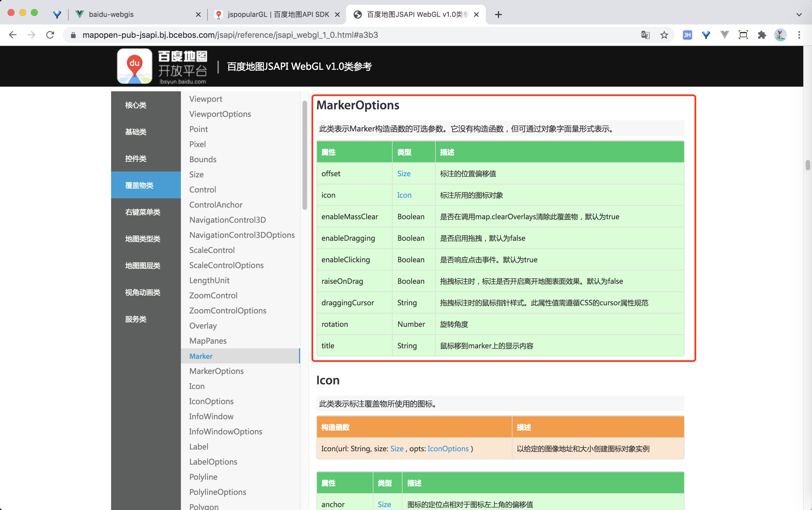Go to Viewport in class list
Image resolution: width=812 pixels, height=510 pixels.
[x=206, y=99]
